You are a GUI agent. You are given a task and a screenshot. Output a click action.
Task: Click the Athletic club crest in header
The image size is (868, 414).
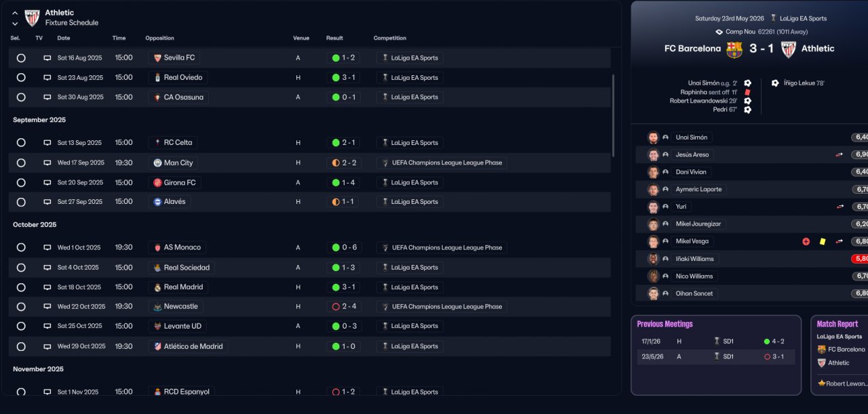click(x=32, y=18)
